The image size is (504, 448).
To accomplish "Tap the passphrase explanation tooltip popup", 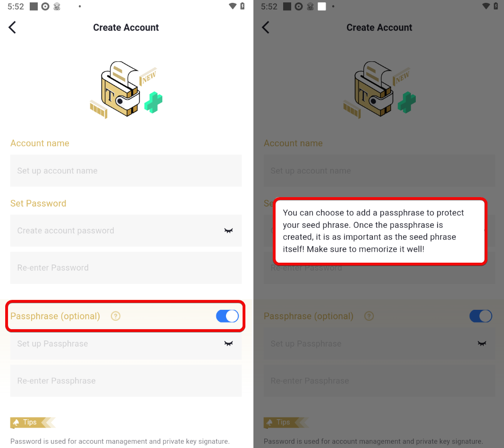I will coord(380,231).
